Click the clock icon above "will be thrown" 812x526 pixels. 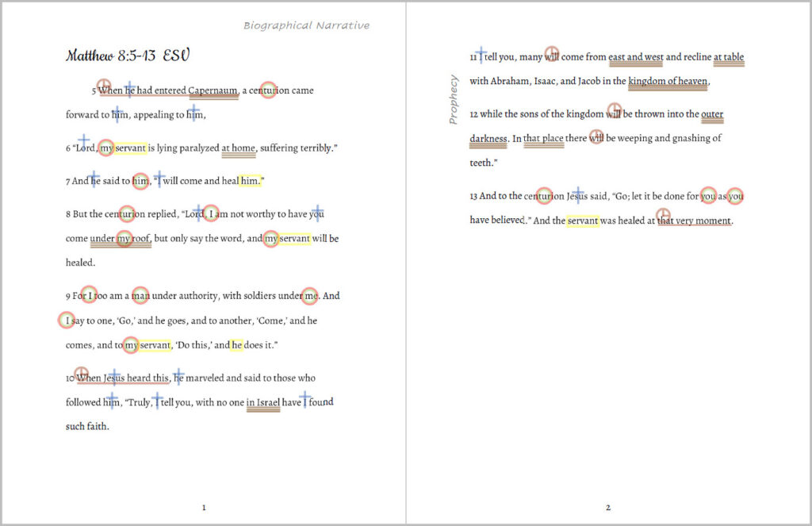[614, 109]
